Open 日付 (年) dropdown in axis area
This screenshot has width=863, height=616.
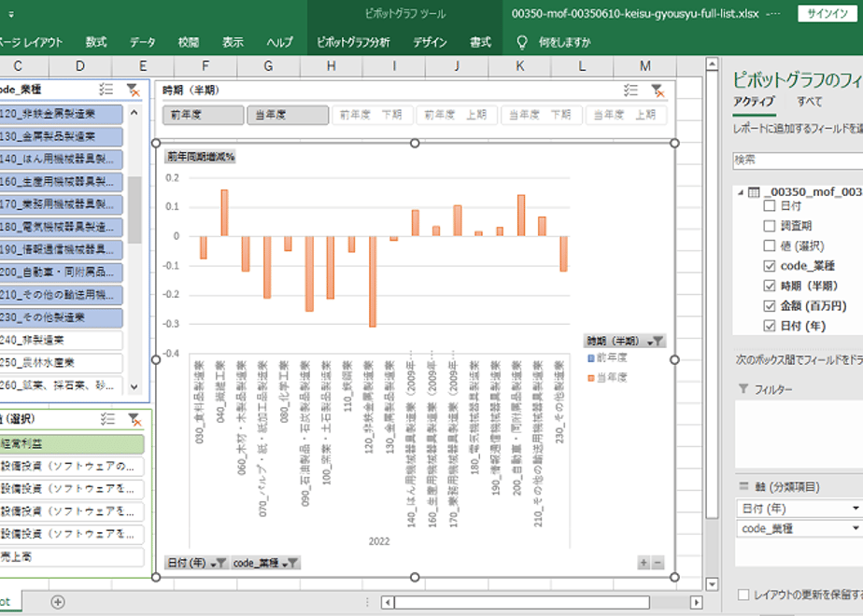pyautogui.click(x=856, y=508)
